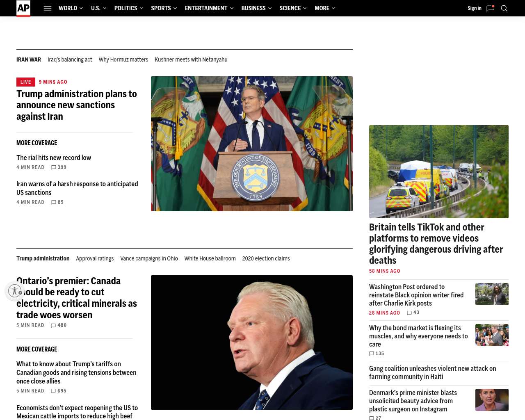Viewport: 525px width, 420px height.
Task: Open comments icon on Ontario premier story
Action: pyautogui.click(x=53, y=325)
